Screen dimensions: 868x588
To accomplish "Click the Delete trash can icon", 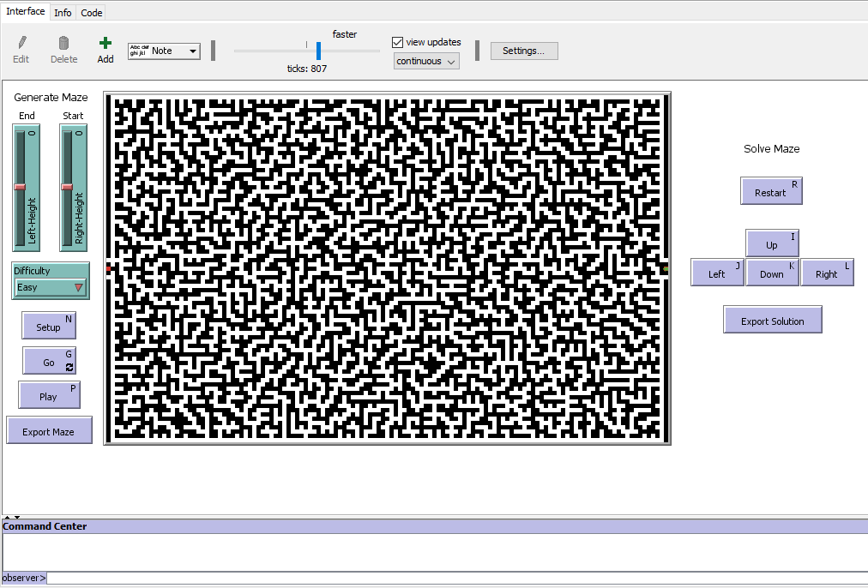I will (63, 43).
